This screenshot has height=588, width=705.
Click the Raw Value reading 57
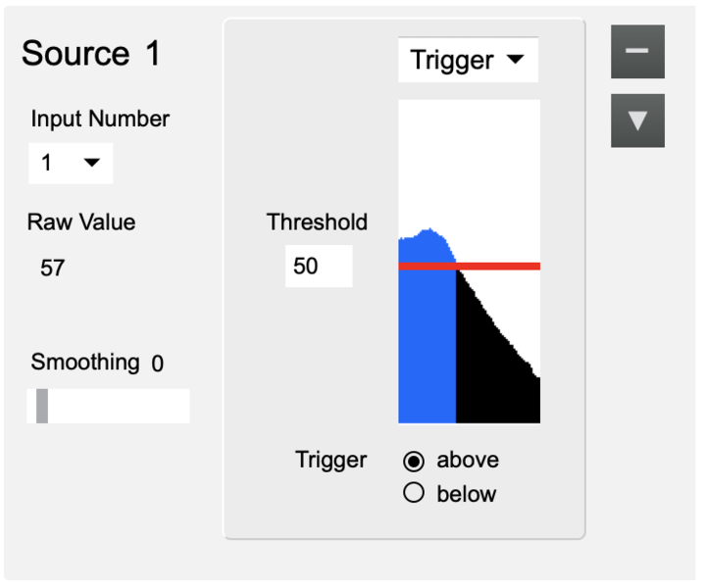click(x=53, y=269)
